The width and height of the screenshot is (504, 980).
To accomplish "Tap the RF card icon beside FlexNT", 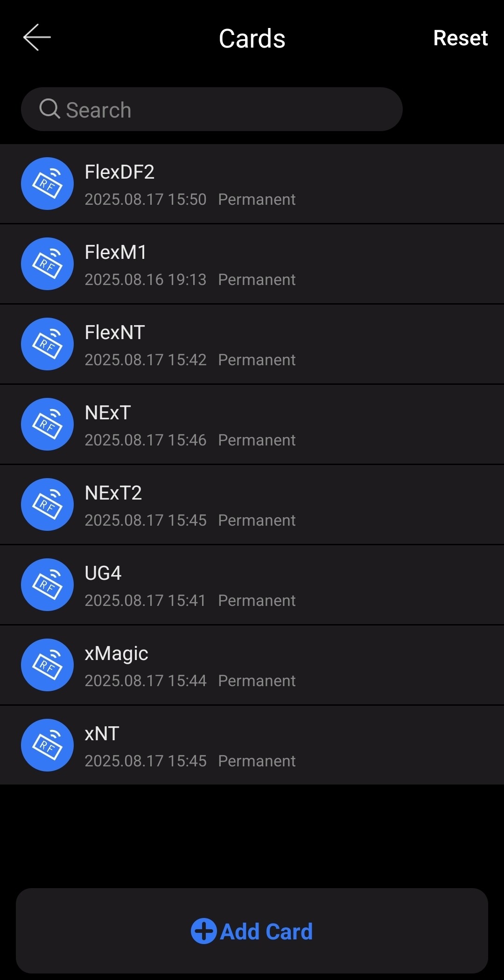I will [47, 344].
